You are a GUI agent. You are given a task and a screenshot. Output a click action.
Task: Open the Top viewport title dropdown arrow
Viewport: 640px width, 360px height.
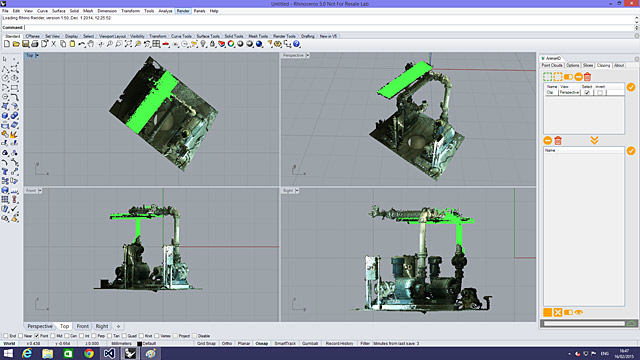[37, 55]
